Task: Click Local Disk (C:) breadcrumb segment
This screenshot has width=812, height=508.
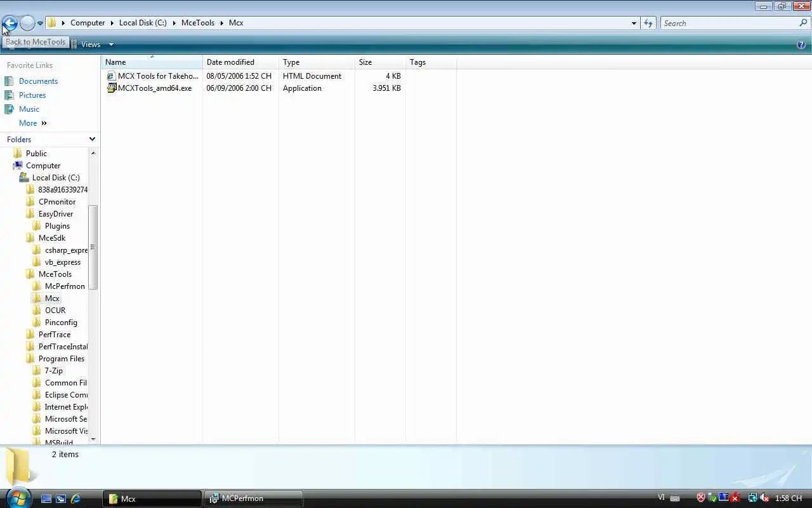Action: [x=143, y=23]
